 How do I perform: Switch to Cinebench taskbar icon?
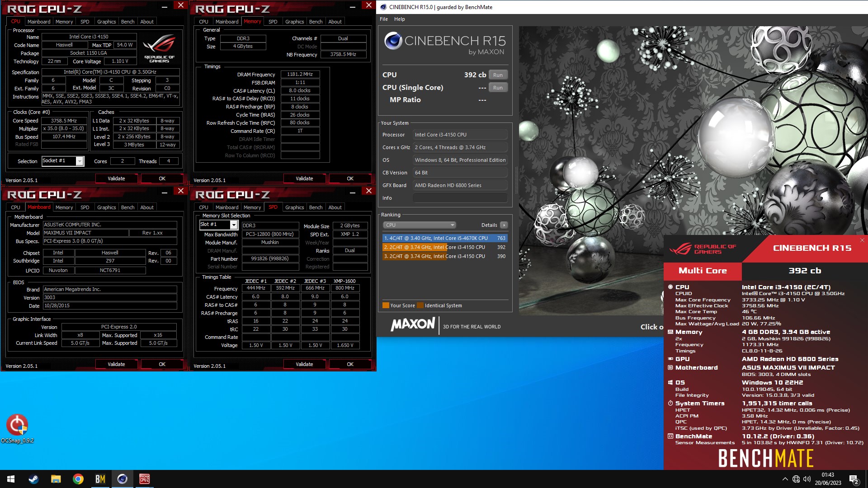(x=122, y=479)
